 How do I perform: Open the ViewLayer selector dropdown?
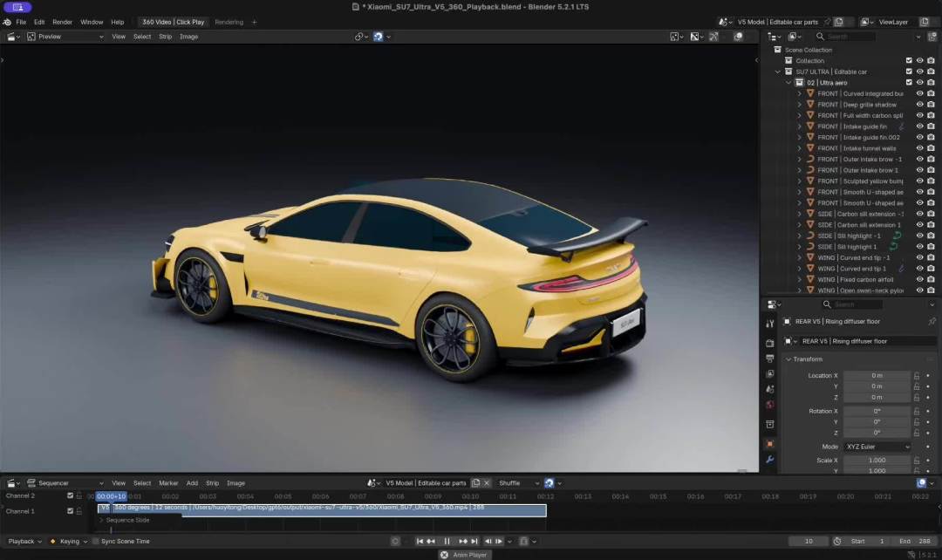coord(866,22)
